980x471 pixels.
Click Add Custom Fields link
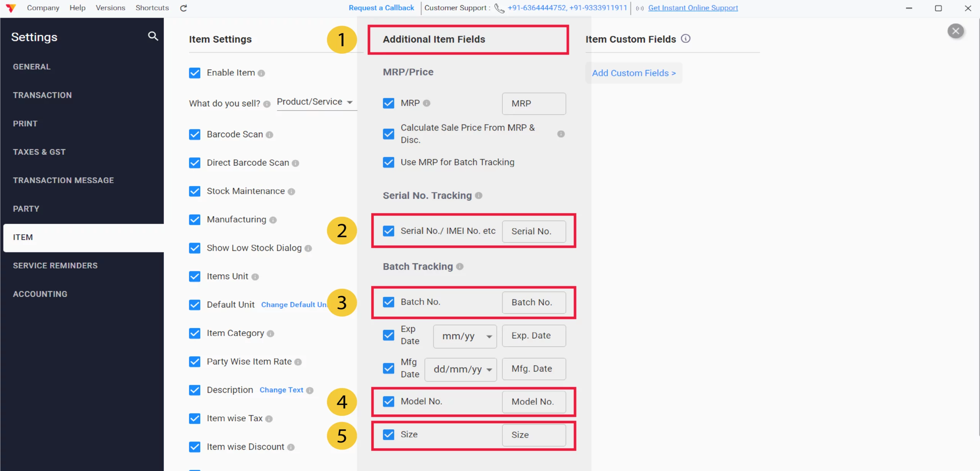[634, 73]
